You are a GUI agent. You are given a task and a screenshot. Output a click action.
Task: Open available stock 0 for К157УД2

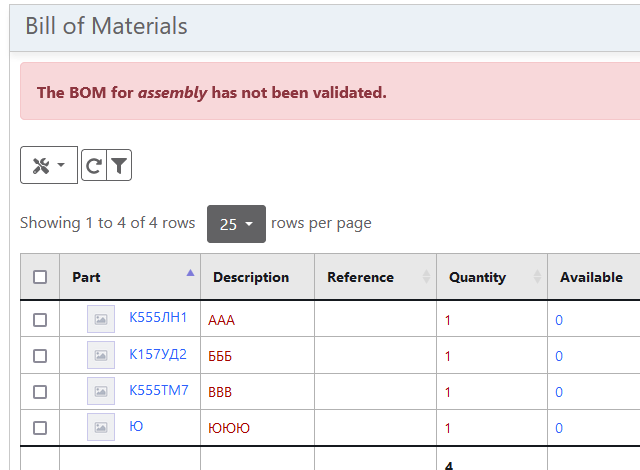[559, 356]
